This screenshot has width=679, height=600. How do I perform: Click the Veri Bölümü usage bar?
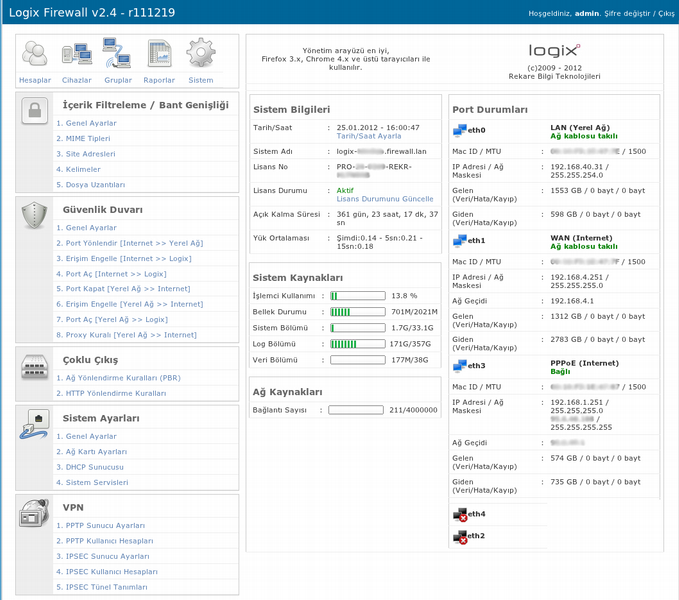pos(358,360)
